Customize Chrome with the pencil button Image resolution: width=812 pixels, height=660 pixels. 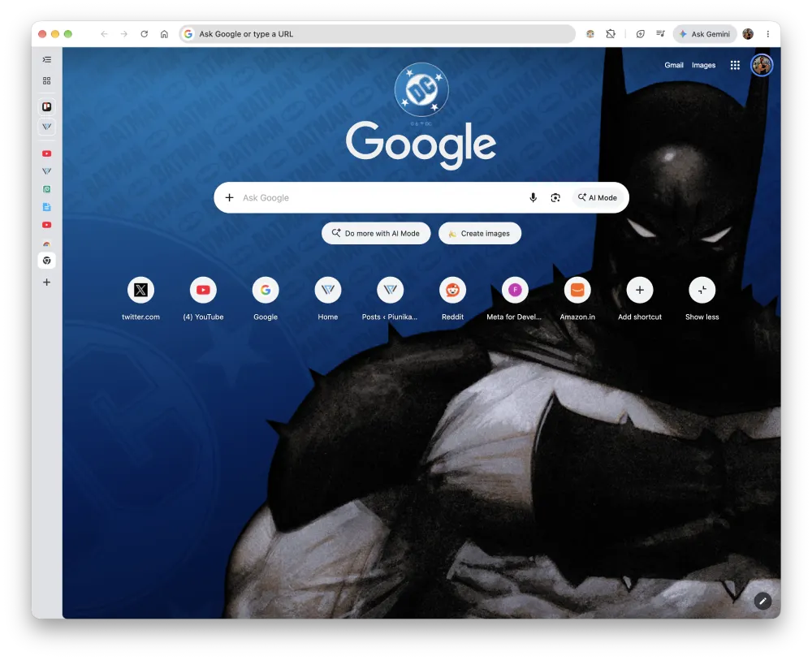tap(762, 601)
